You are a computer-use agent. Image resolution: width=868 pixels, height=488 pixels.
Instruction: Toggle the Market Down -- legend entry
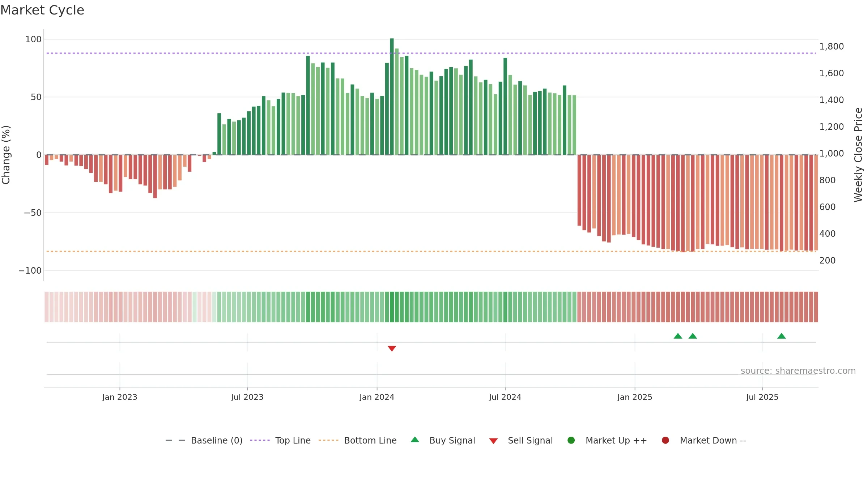tap(703, 440)
